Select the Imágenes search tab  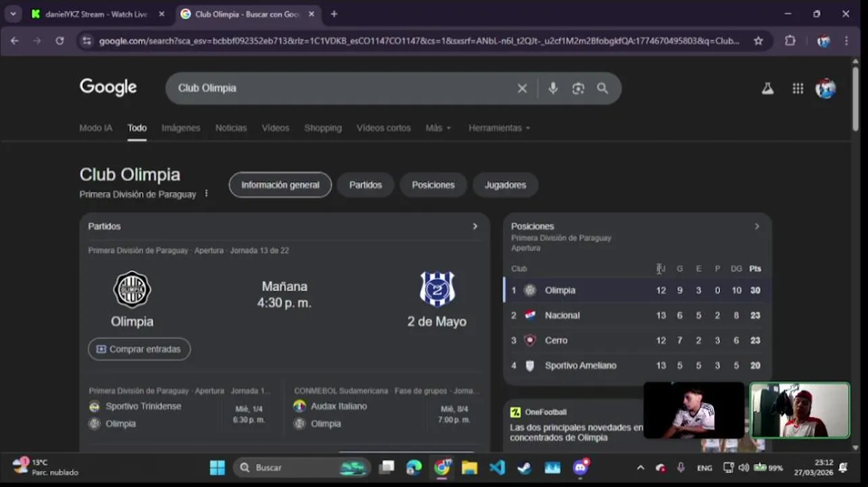point(180,128)
